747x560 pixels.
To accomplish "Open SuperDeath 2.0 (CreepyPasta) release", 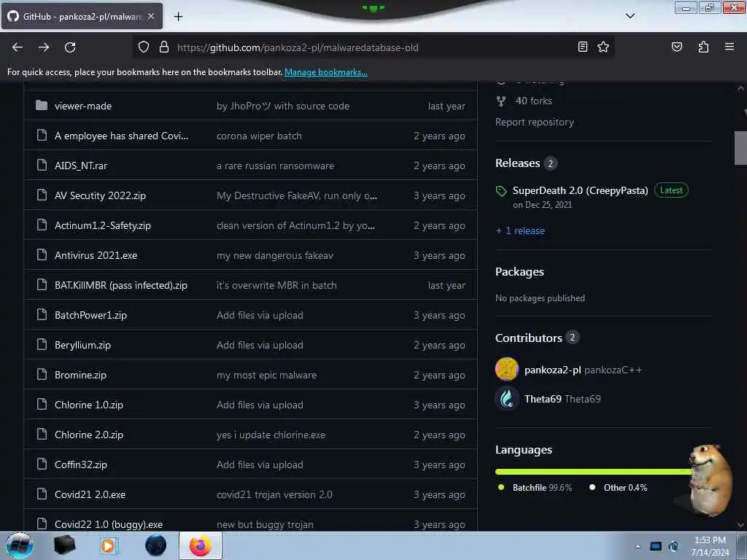I will (580, 190).
